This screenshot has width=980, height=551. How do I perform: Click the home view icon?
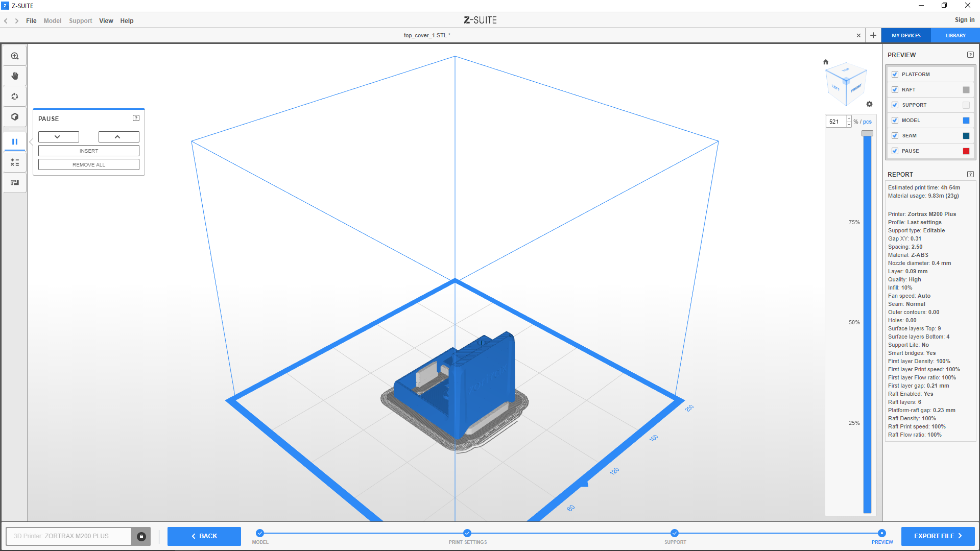pos(826,62)
